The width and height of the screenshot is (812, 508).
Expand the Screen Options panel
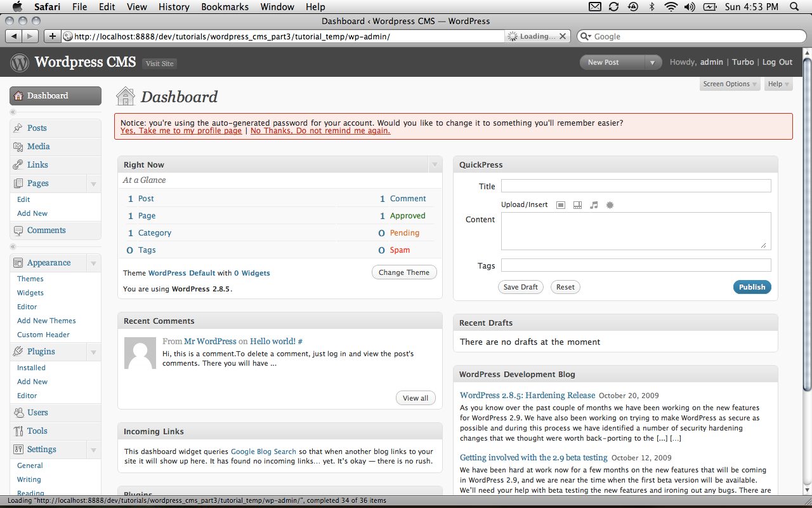click(730, 84)
